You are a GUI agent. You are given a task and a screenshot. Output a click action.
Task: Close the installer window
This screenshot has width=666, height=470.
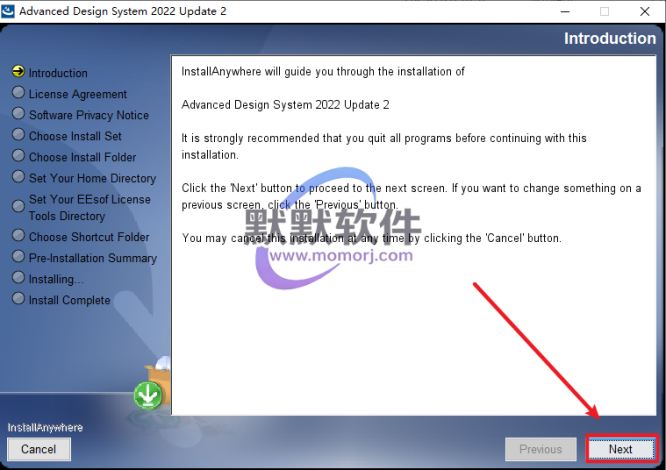[645, 11]
